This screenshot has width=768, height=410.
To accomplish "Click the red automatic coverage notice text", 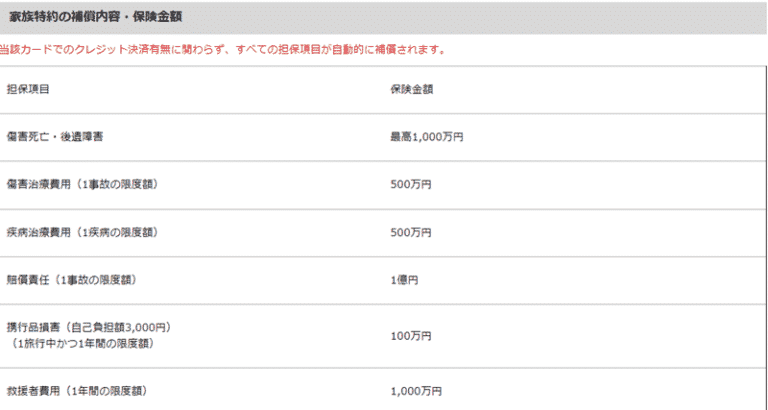I will coord(223,50).
